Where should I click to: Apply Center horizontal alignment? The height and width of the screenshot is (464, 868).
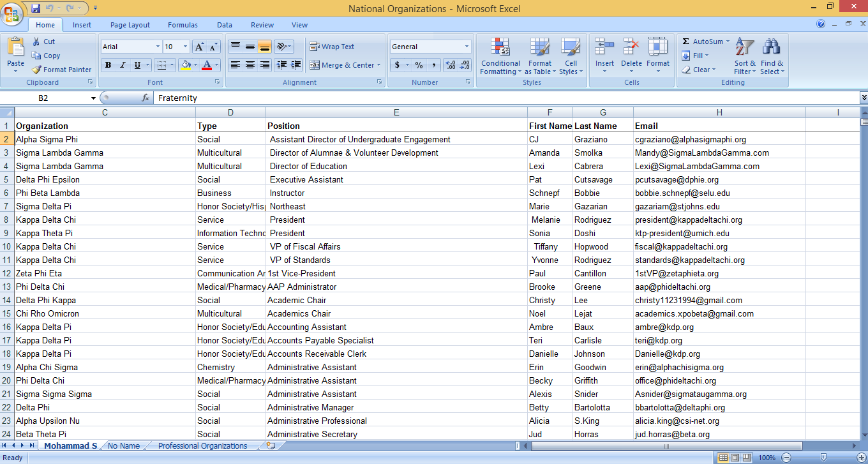click(x=250, y=65)
